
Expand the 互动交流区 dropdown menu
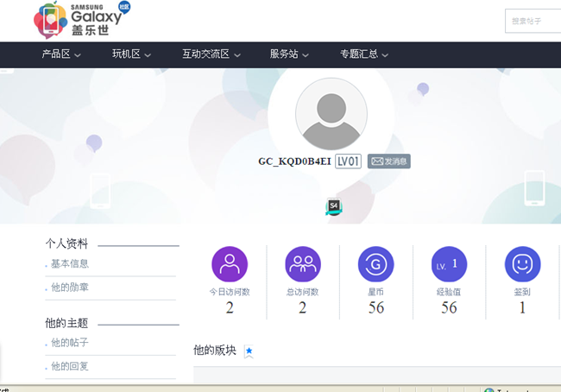pyautogui.click(x=210, y=54)
